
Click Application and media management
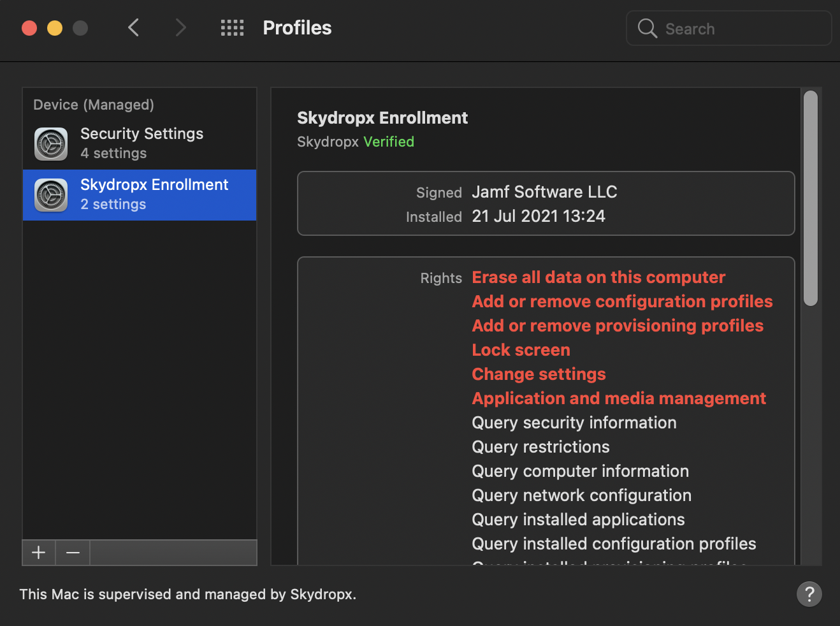point(619,398)
